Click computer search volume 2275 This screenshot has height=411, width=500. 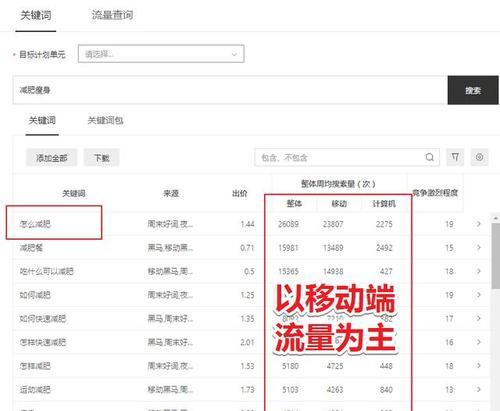click(x=384, y=224)
